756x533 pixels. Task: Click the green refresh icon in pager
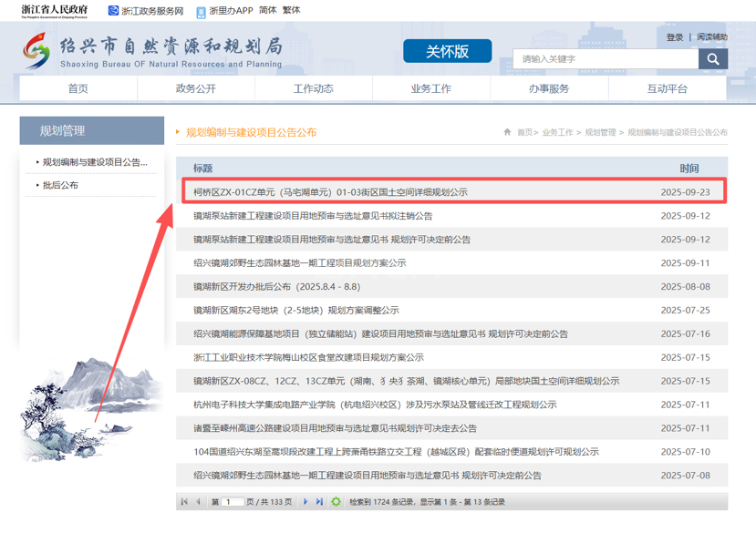(337, 502)
